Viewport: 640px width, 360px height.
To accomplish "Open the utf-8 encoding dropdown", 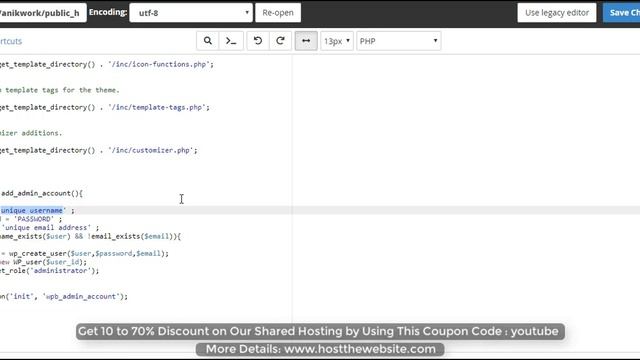I will pos(191,13).
